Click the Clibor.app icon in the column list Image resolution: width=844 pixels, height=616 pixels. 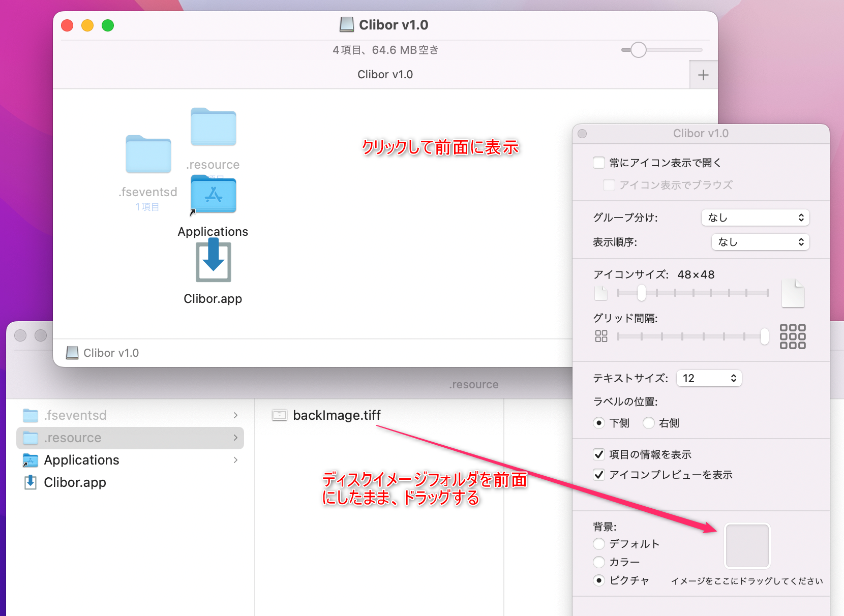31,482
